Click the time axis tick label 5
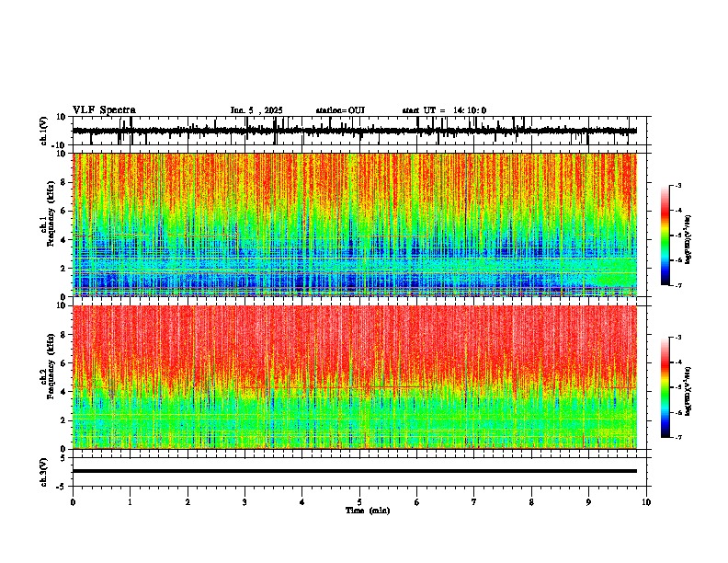Viewport: 728px width, 563px height. 359,502
